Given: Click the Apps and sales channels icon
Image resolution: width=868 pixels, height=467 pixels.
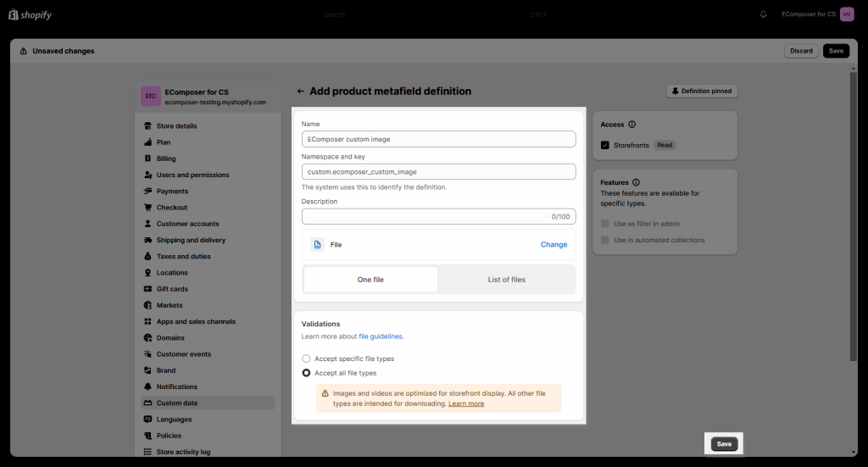Looking at the screenshot, I should click(147, 322).
